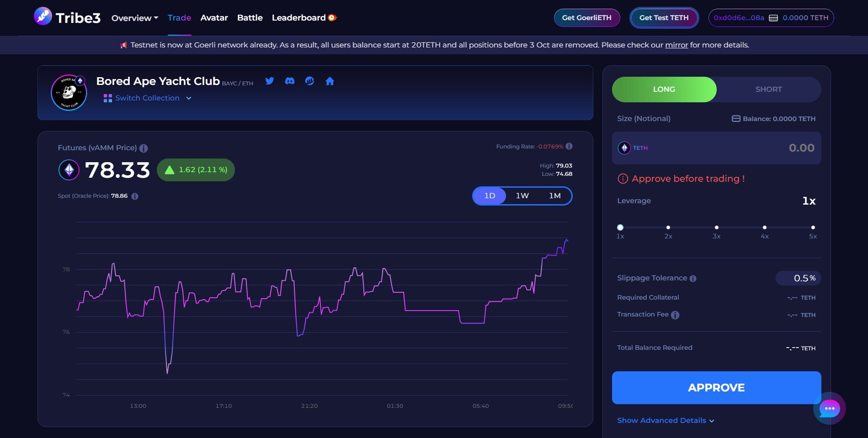This screenshot has height=438, width=868.
Task: Click the Approve before trading warning icon
Action: coord(623,179)
